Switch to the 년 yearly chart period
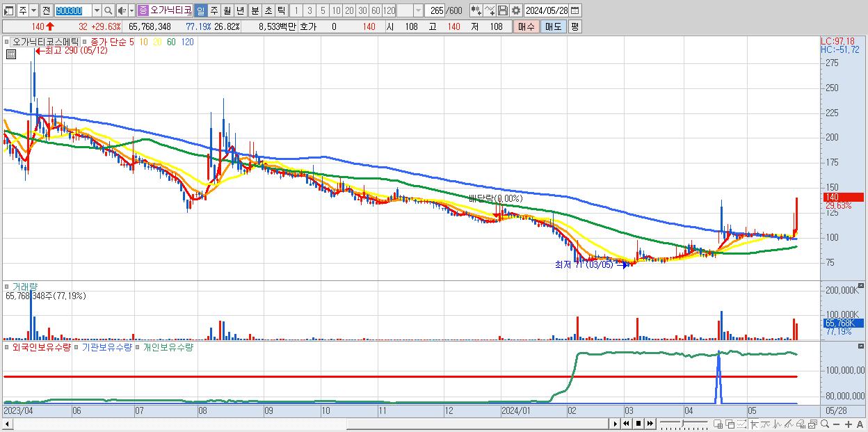 point(240,10)
